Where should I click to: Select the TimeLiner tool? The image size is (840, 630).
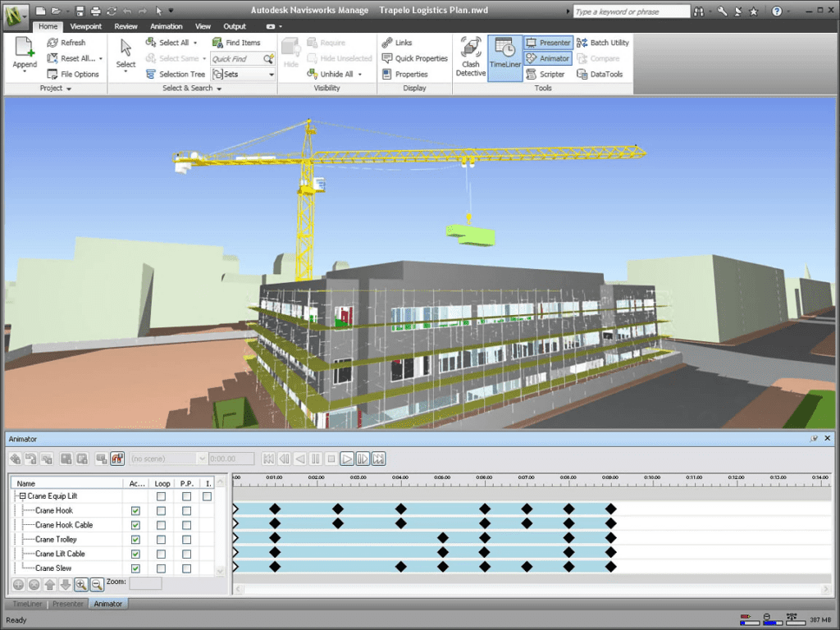(504, 57)
